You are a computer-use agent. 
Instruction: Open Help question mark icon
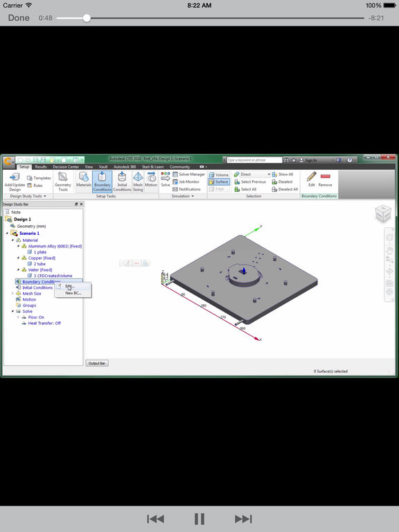coord(349,160)
